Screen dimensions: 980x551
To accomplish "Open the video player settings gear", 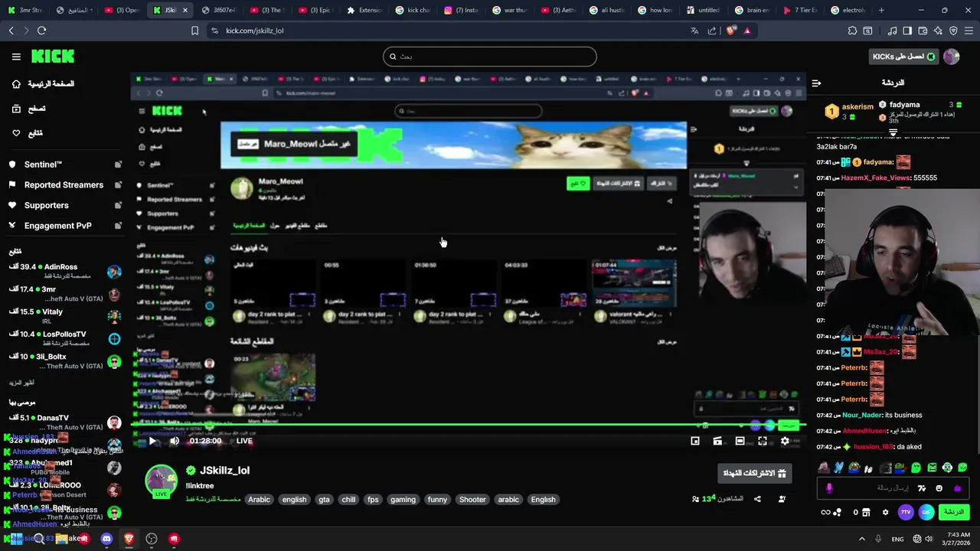I will (785, 441).
